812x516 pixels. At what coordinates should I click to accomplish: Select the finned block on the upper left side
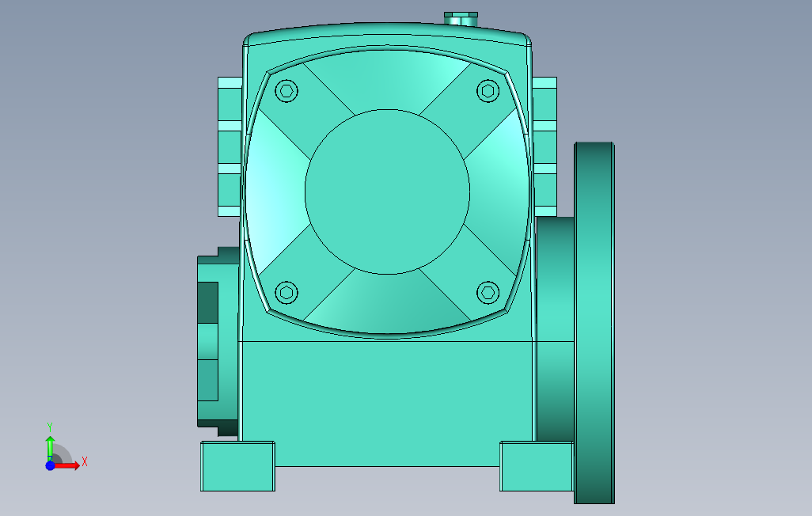point(230,146)
